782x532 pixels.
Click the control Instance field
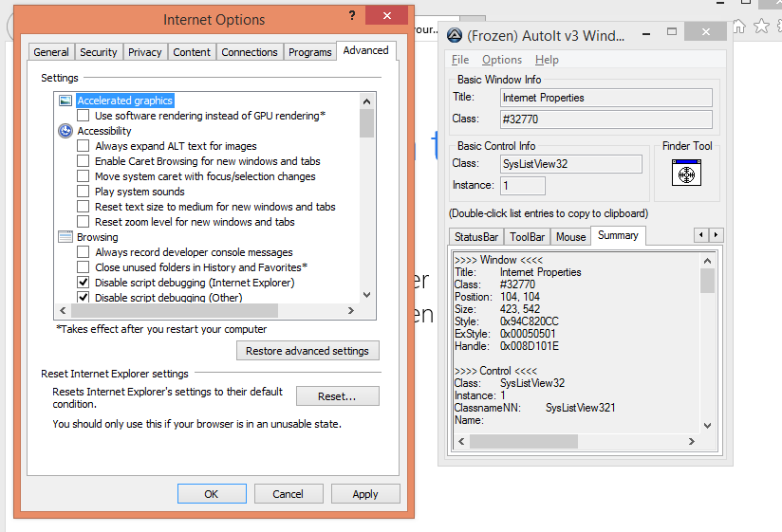pyautogui.click(x=523, y=186)
